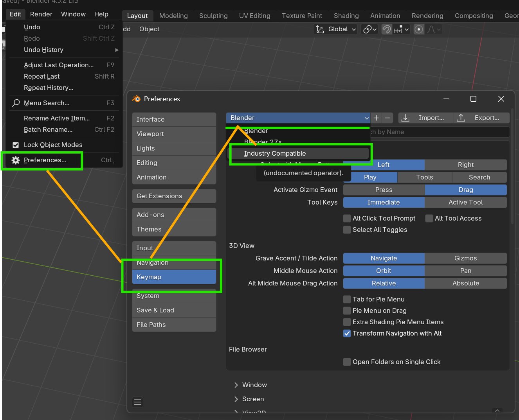Open the Help menu
This screenshot has width=519, height=420.
point(101,14)
